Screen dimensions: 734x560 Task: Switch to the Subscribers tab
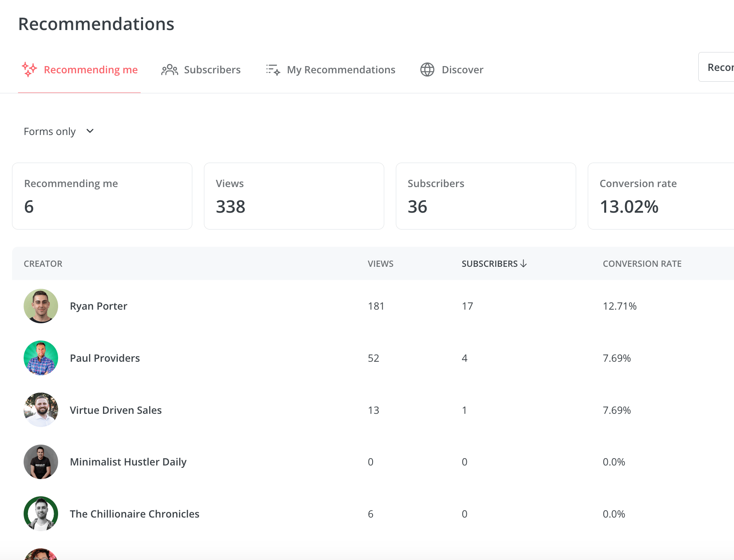tap(201, 70)
